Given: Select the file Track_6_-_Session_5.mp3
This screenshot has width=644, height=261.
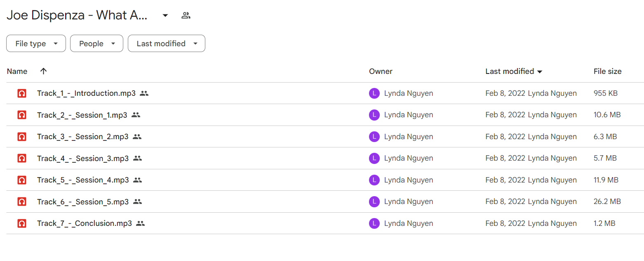Looking at the screenshot, I should click(83, 202).
